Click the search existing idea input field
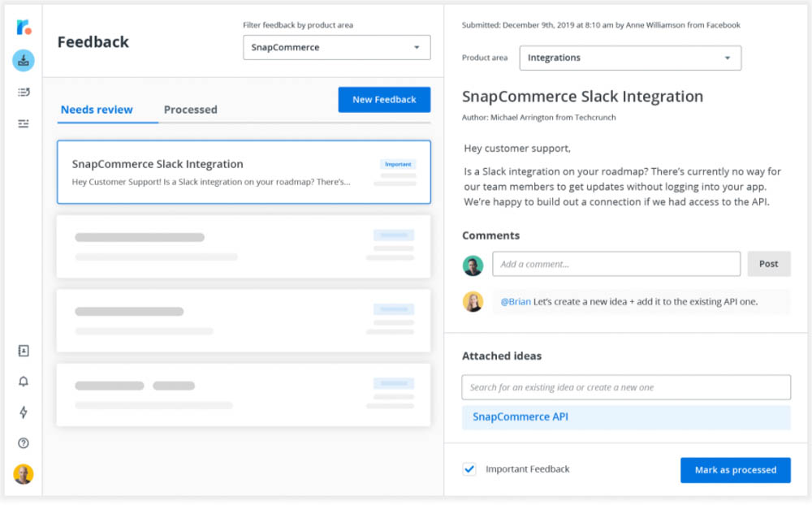This screenshot has height=505, width=812. coord(626,387)
